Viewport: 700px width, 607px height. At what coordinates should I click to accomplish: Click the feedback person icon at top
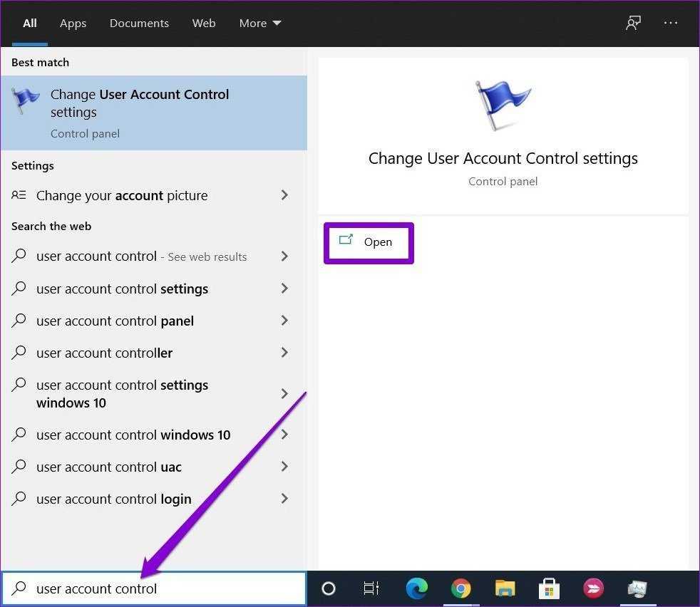click(x=633, y=23)
